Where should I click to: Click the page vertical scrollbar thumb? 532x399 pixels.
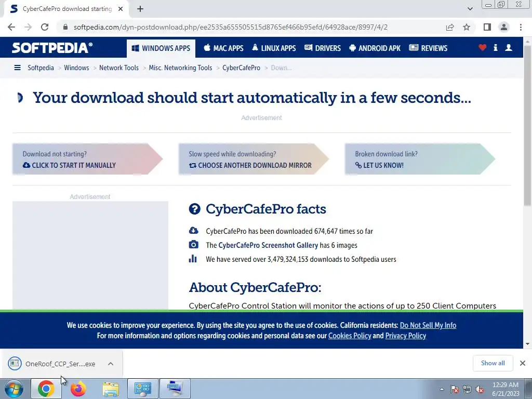(527, 126)
